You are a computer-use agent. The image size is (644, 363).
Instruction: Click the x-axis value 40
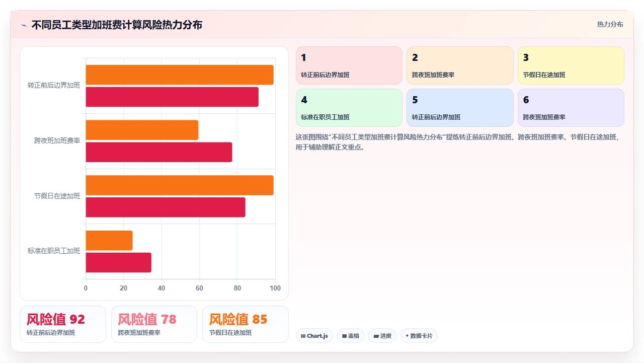click(162, 288)
